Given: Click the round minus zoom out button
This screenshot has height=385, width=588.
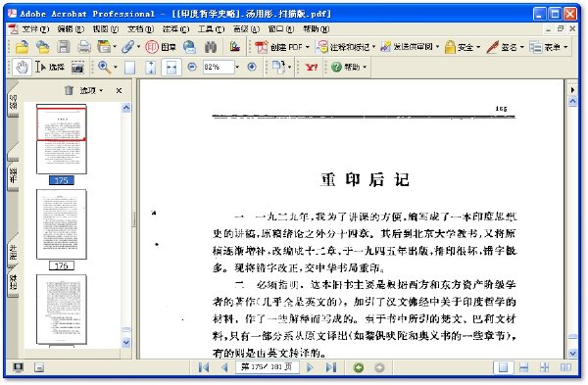Looking at the screenshot, I should pyautogui.click(x=192, y=67).
